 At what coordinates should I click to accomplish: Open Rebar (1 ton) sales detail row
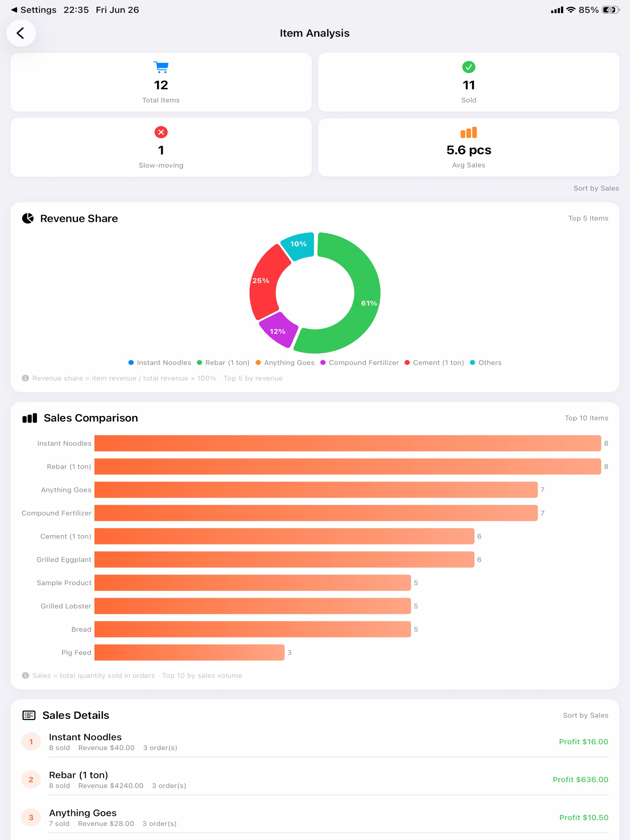click(315, 780)
